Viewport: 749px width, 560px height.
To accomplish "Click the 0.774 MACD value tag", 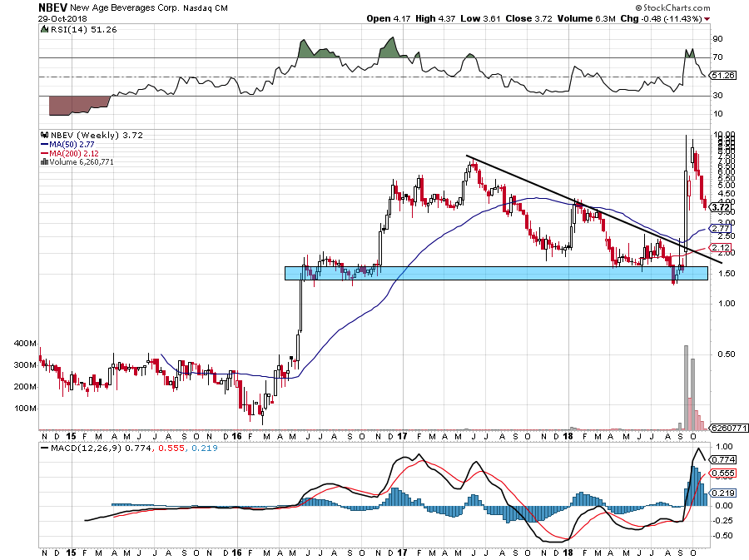I will pos(723,460).
